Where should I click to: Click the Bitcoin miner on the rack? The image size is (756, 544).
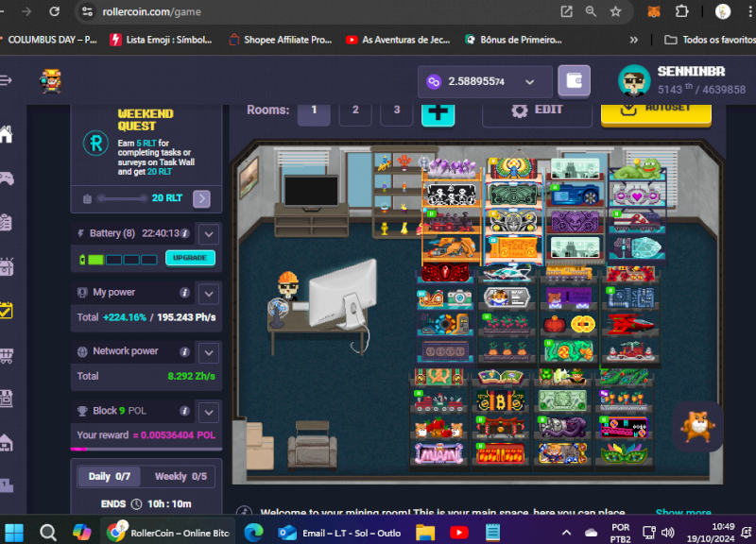[x=501, y=400]
